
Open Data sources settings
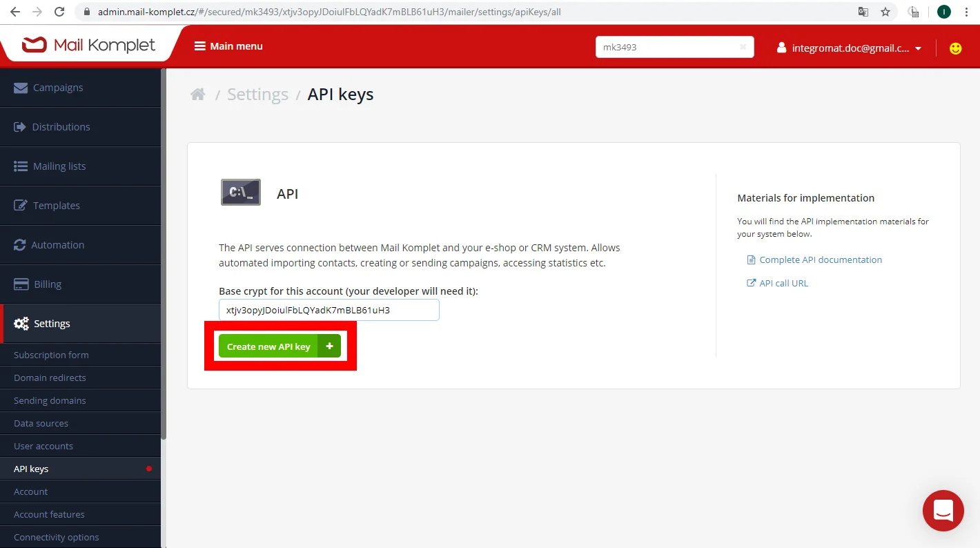[x=80, y=423]
